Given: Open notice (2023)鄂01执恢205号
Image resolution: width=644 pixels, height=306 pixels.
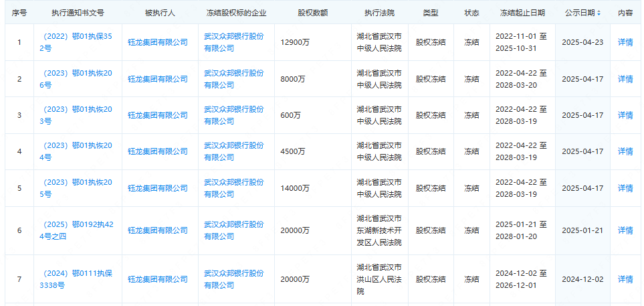Looking at the screenshot, I should click(x=76, y=188).
